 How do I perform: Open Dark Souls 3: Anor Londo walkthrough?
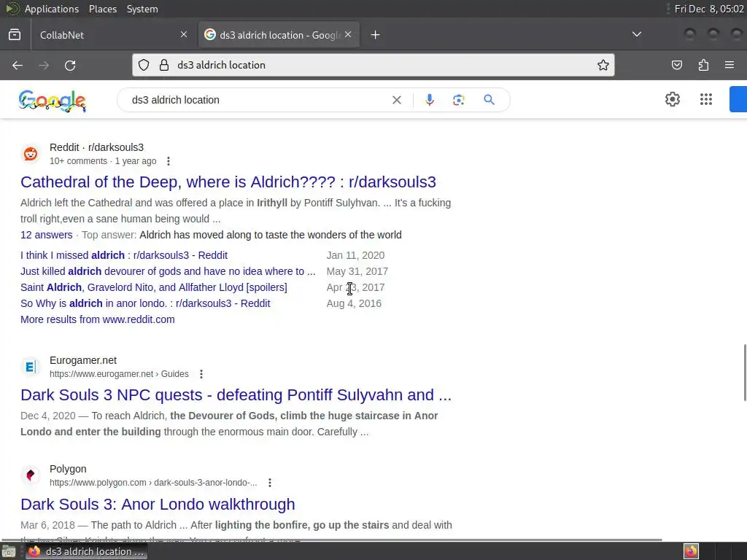tap(158, 505)
